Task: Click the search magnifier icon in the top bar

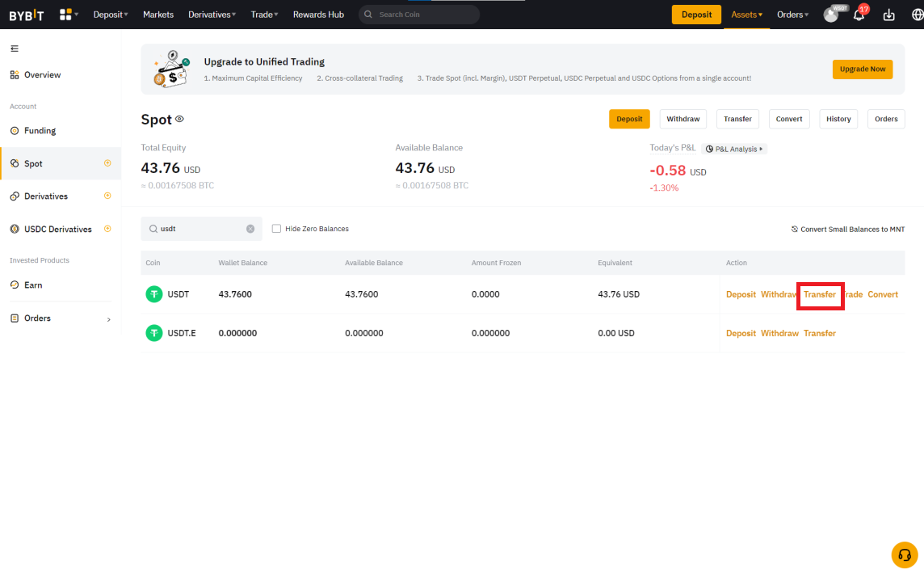Action: [x=368, y=15]
